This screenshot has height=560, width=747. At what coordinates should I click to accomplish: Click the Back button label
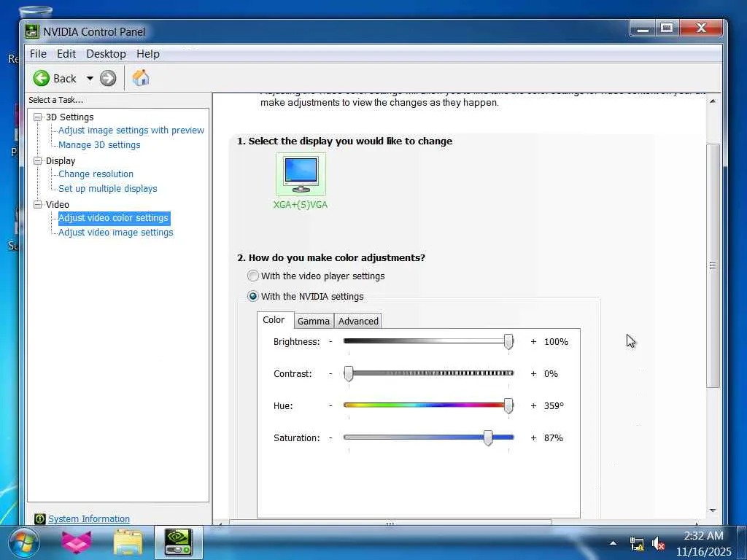pyautogui.click(x=64, y=78)
